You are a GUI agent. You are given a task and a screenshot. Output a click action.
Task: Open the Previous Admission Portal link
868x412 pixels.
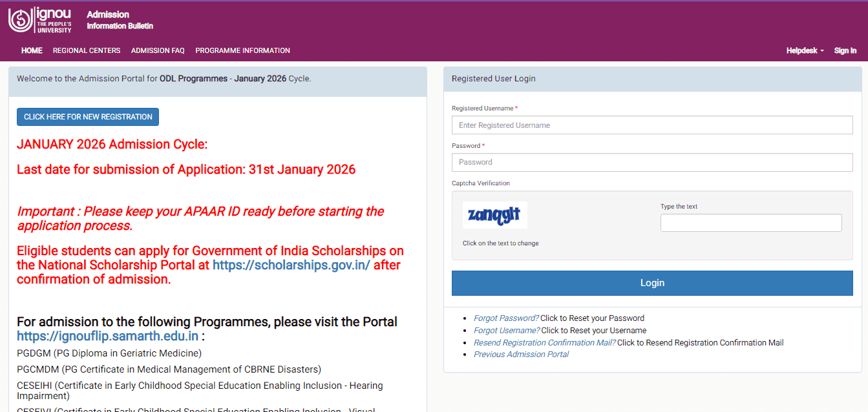click(x=521, y=354)
